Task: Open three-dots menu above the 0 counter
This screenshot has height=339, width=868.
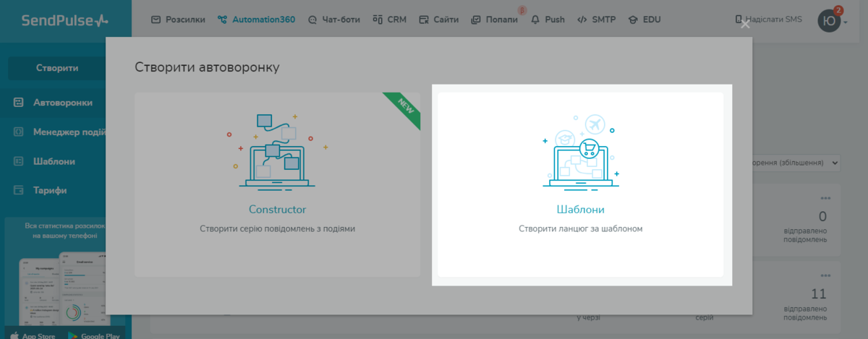Action: pyautogui.click(x=826, y=198)
